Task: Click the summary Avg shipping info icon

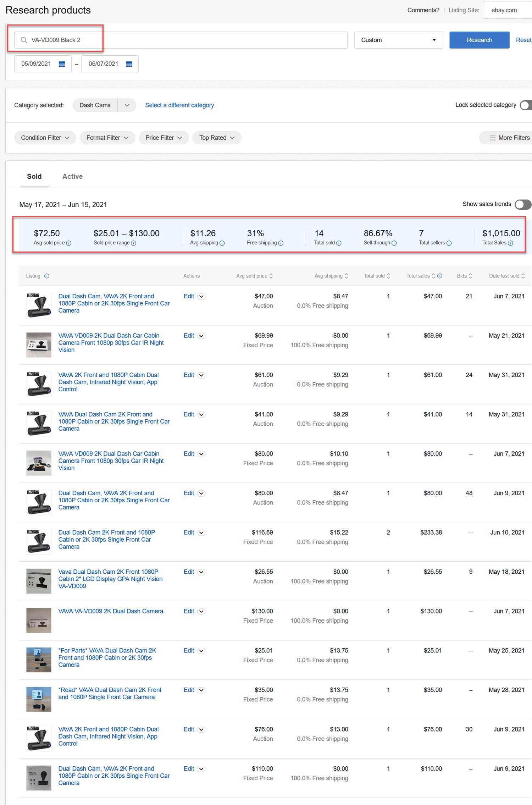Action: click(222, 243)
